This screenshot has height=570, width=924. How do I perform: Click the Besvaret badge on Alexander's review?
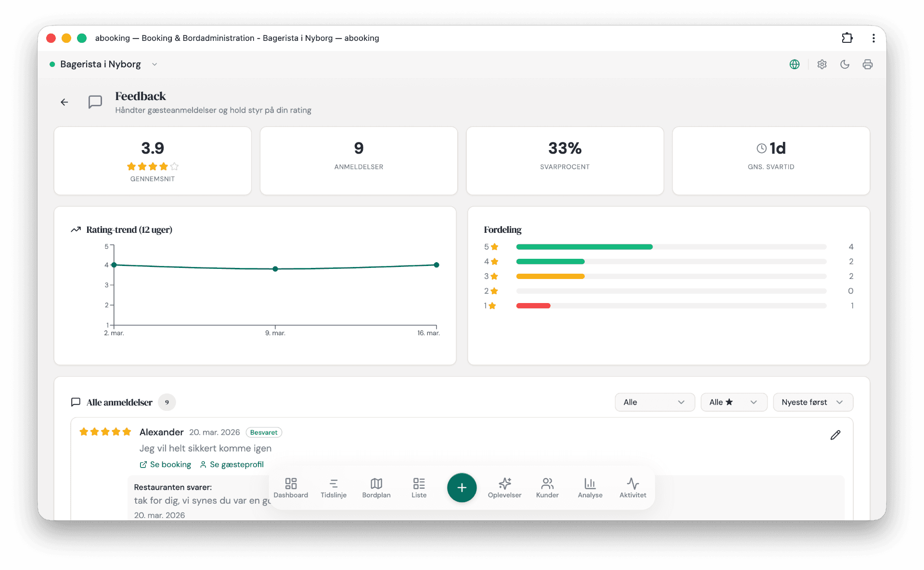[x=264, y=432]
